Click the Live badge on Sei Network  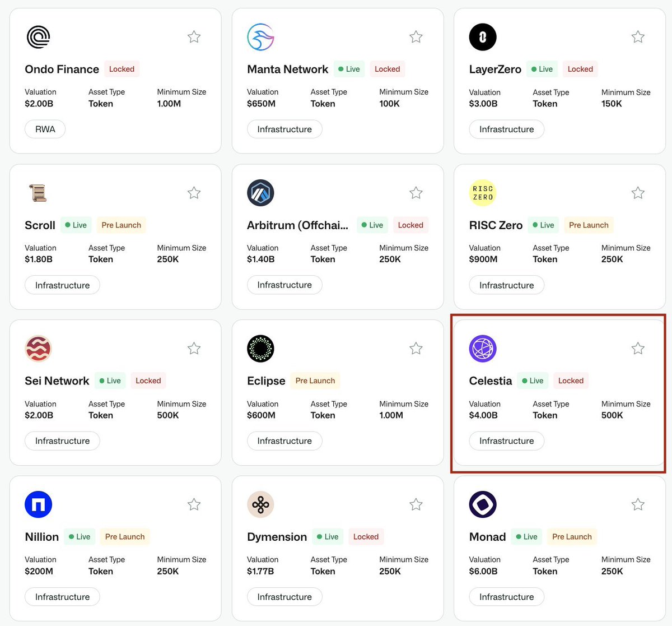pyautogui.click(x=110, y=381)
